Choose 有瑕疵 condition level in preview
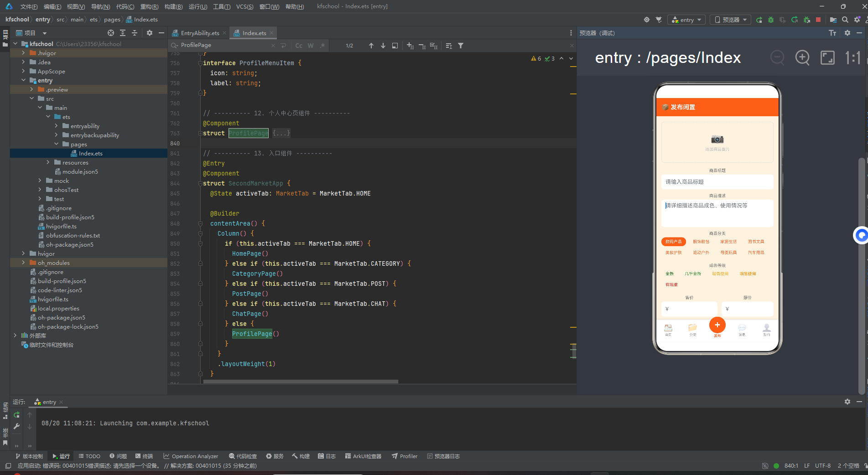 tap(671, 284)
